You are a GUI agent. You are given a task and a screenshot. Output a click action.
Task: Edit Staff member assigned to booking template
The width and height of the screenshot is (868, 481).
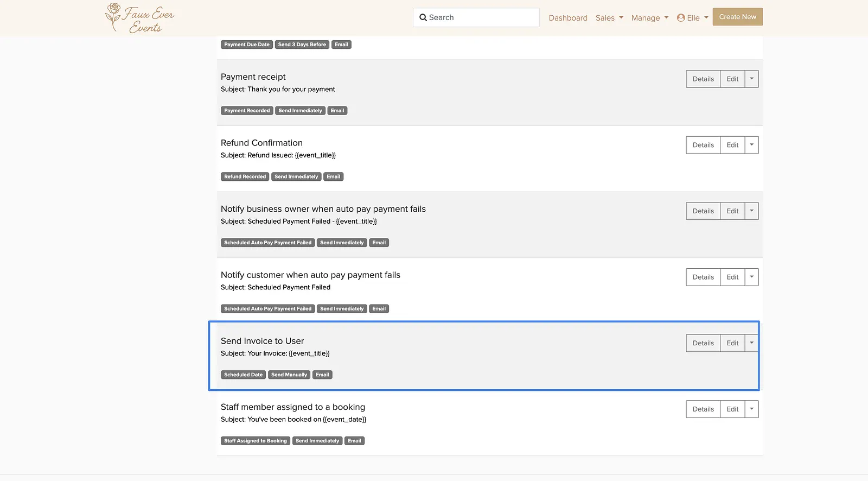[x=732, y=409]
